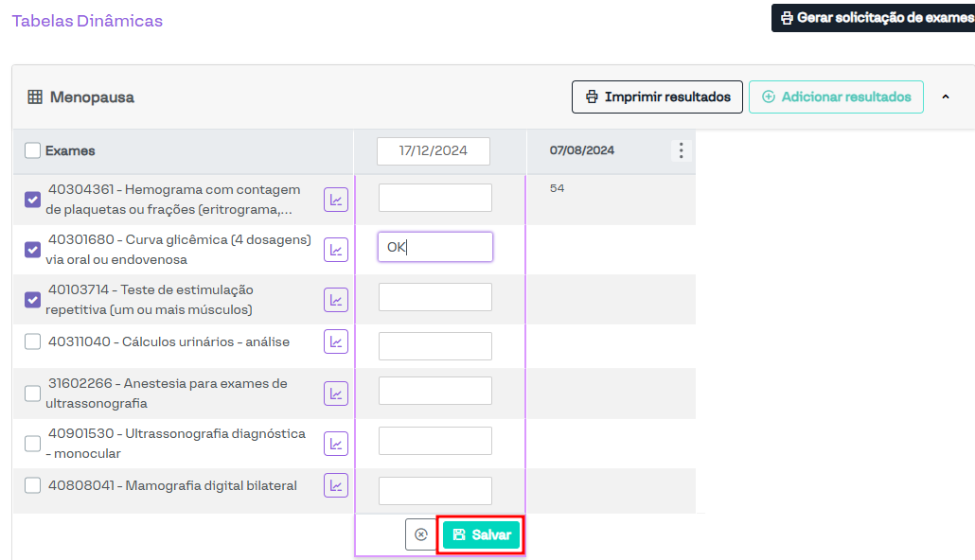Viewport: 975px width, 560px height.
Task: Click Gerar solicitação de exames button
Action: coord(874,18)
